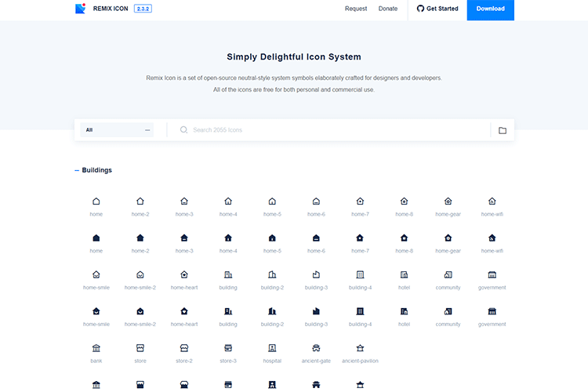This screenshot has height=392, width=588.
Task: Open the Get Started GitHub link
Action: pos(437,9)
